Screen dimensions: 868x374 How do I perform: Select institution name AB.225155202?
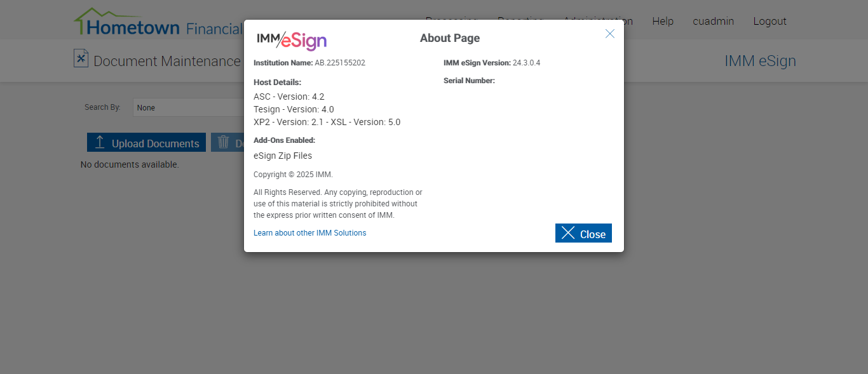click(x=340, y=63)
